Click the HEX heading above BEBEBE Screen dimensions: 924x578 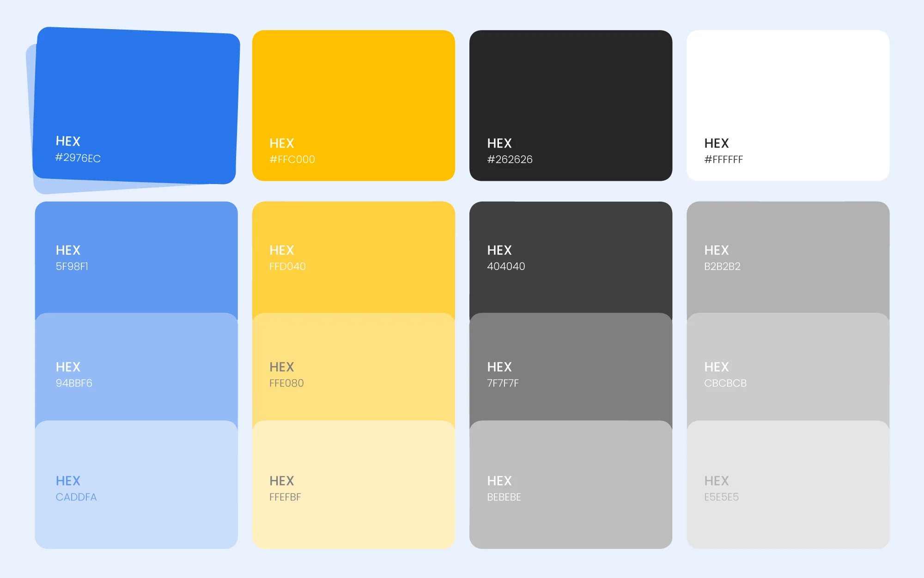click(499, 481)
